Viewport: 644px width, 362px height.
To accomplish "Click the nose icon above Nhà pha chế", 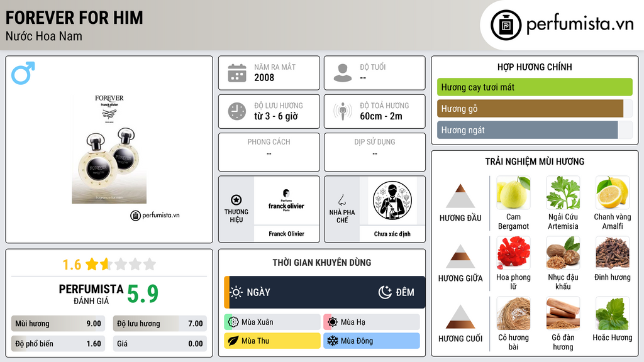I will pos(341,200).
